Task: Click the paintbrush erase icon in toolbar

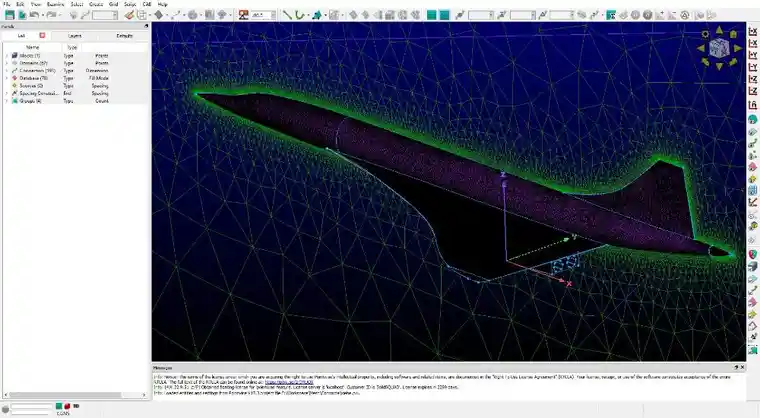Action: coord(129,15)
